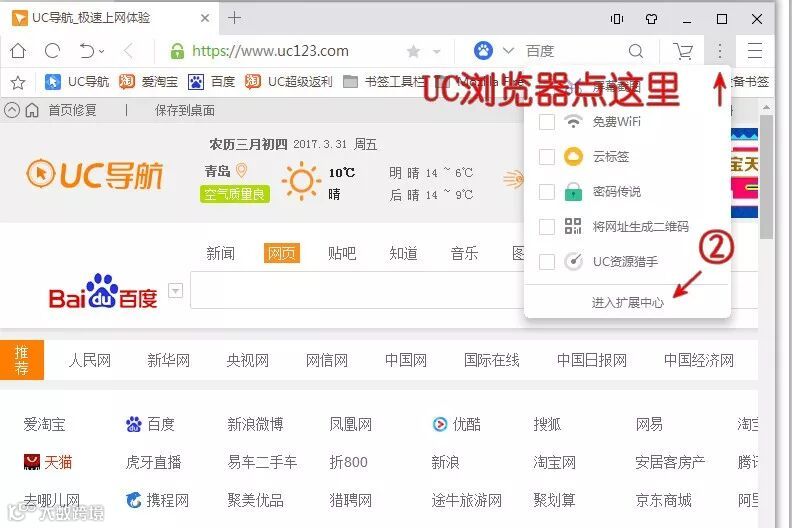Bookmark page with the star icon
Viewport: 792px width, 528px height.
tap(413, 51)
